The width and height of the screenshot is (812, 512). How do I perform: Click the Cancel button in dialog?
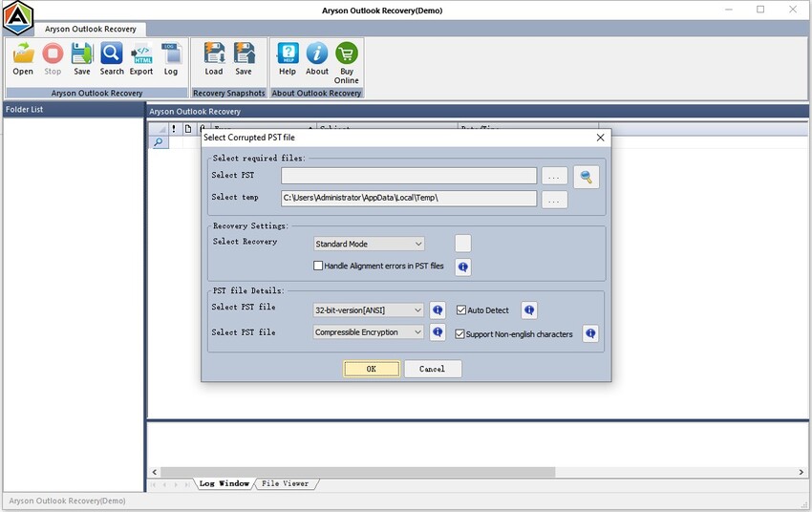point(432,369)
